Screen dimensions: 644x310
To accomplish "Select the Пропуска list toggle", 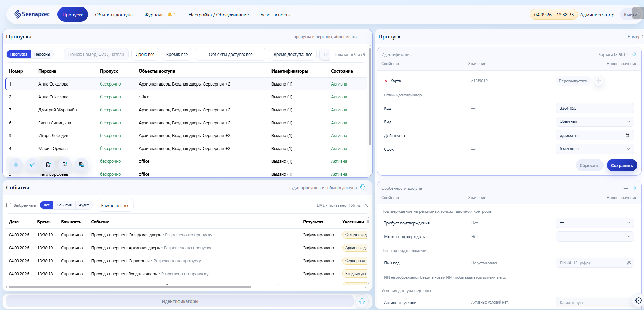I will click(19, 54).
